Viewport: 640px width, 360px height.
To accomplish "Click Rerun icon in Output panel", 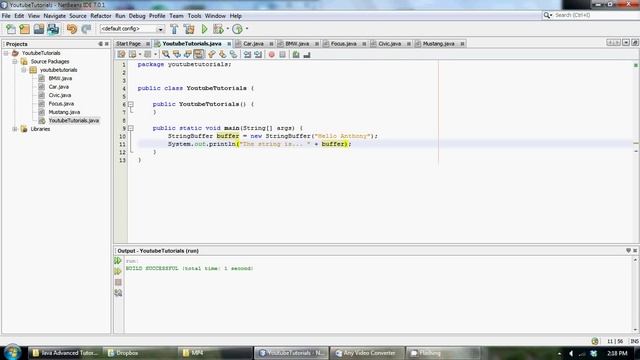I will click(x=118, y=260).
